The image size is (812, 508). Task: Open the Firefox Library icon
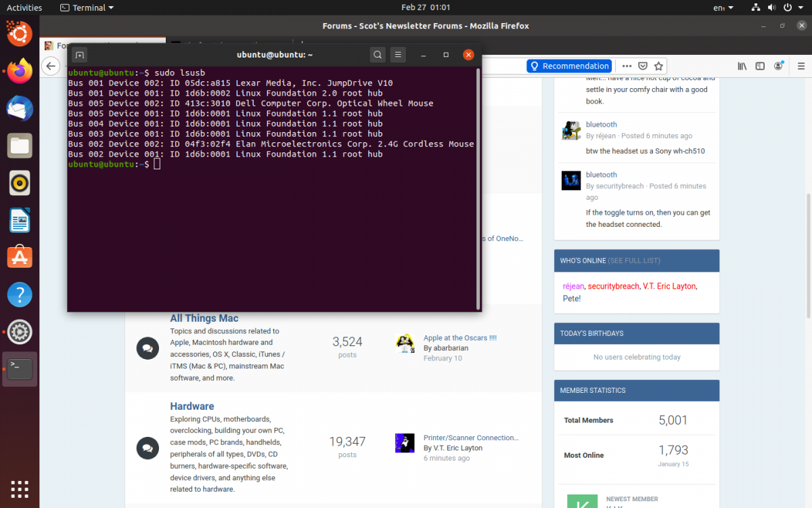point(742,66)
